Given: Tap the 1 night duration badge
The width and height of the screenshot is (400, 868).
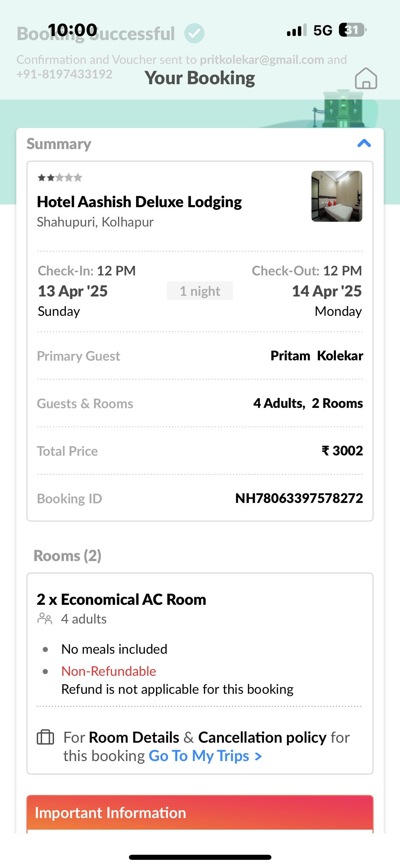Looking at the screenshot, I should click(x=200, y=291).
